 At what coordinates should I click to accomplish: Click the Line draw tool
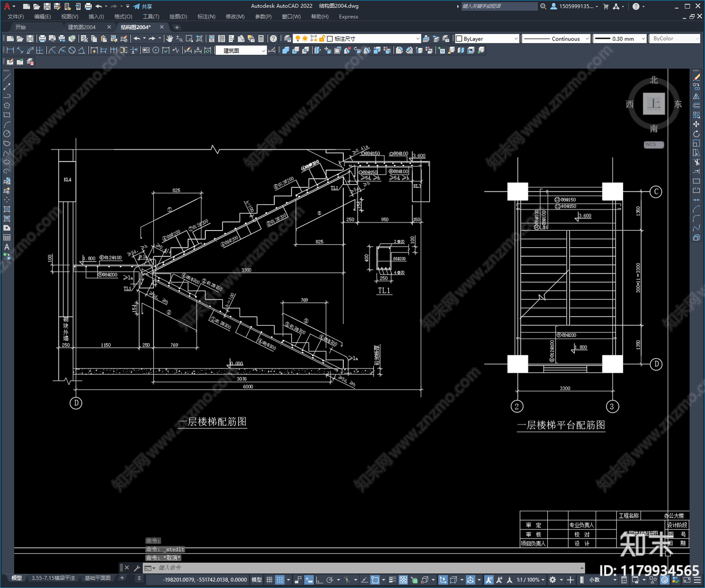click(x=7, y=77)
